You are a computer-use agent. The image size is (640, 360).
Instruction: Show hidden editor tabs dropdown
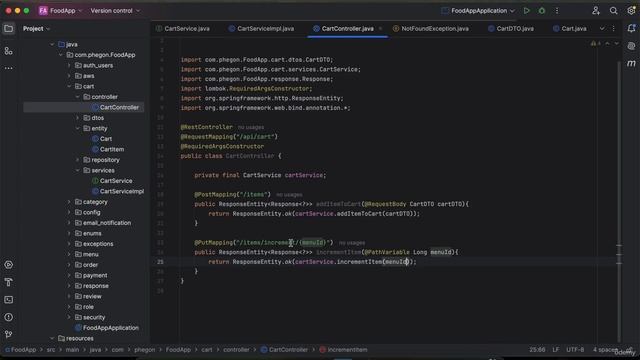[x=602, y=29]
